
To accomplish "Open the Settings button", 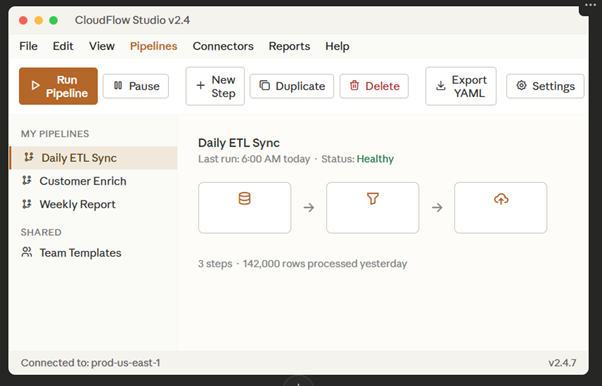I will (x=545, y=86).
